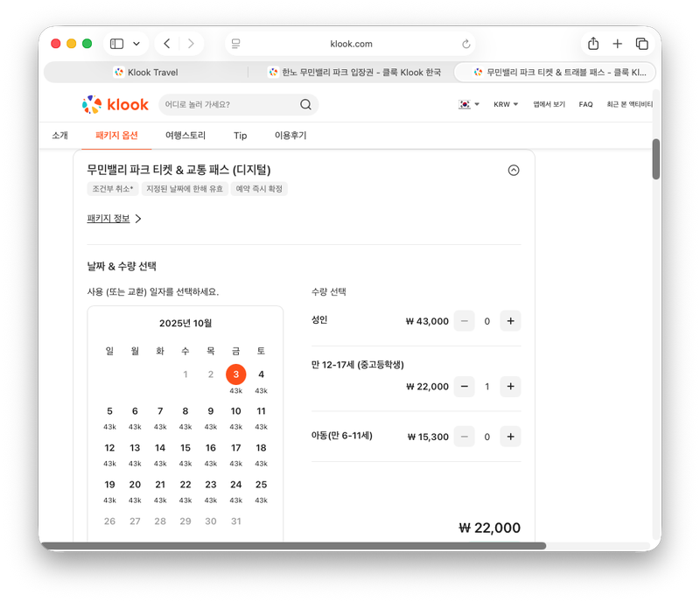This screenshot has height=602, width=700.
Task: Open the sidebar options dropdown chevron
Action: pyautogui.click(x=136, y=44)
